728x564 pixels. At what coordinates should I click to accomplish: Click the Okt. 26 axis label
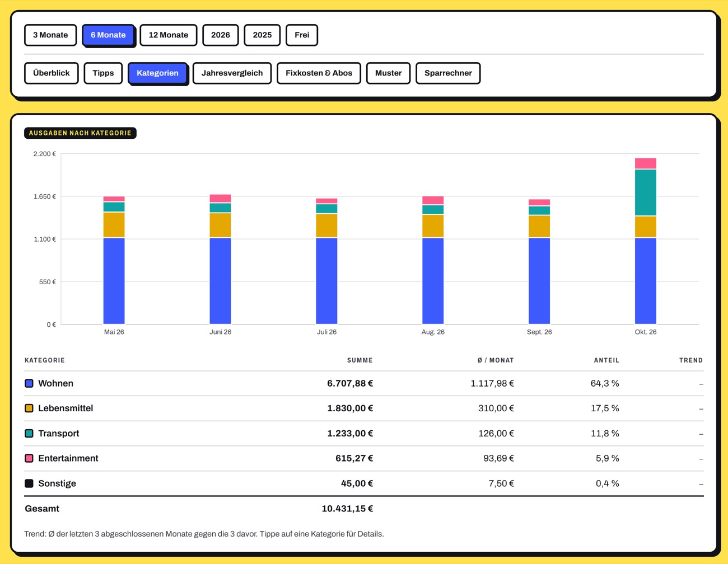pyautogui.click(x=646, y=332)
